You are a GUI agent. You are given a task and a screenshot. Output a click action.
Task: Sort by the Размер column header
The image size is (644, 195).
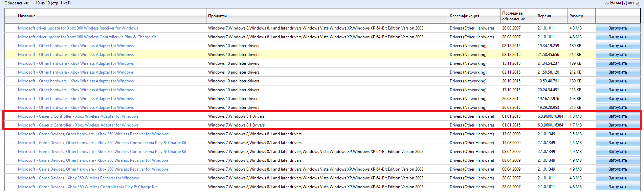click(576, 16)
